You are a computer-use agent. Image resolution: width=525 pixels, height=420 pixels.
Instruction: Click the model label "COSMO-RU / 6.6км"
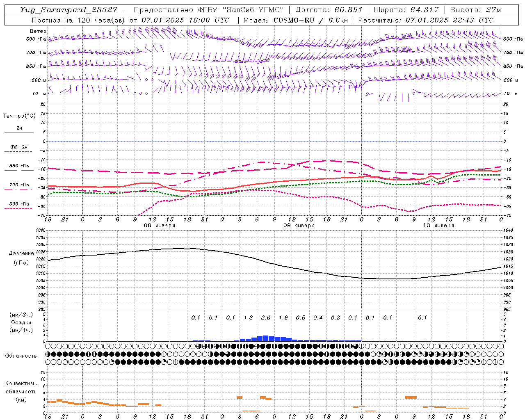[310, 20]
